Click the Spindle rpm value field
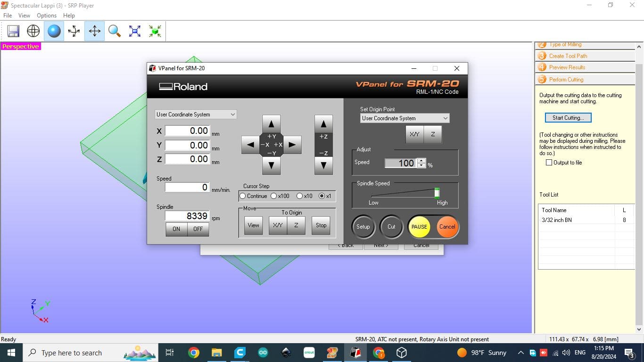The width and height of the screenshot is (644, 362). coord(187,216)
